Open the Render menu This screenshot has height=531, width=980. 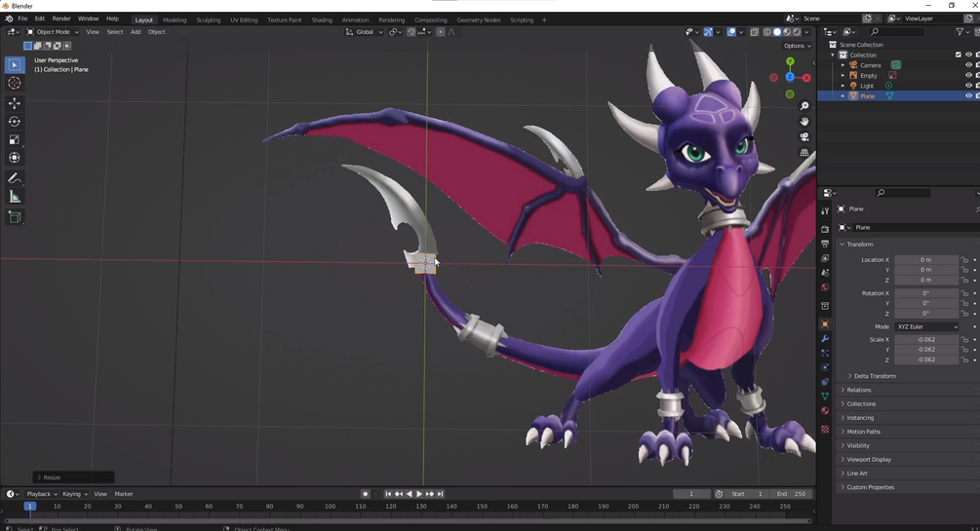(x=61, y=19)
